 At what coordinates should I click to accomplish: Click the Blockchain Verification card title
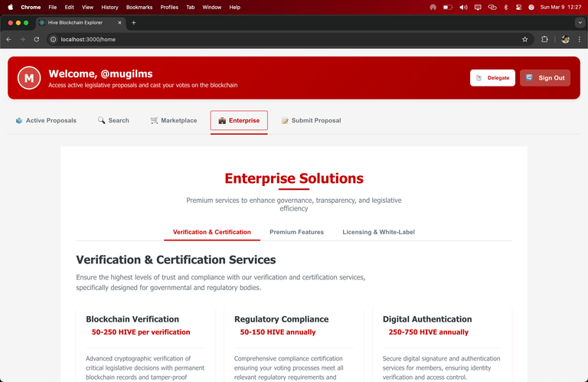tap(132, 319)
